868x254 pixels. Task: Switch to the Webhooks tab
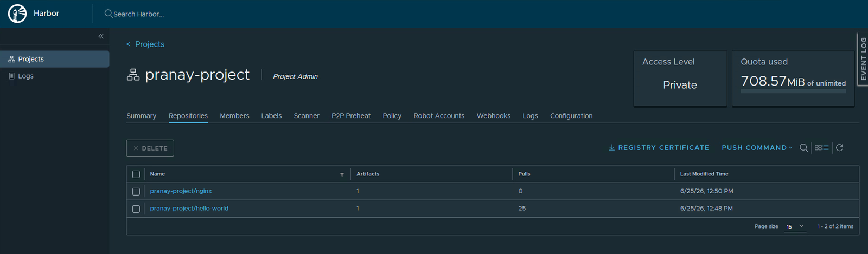coord(494,116)
